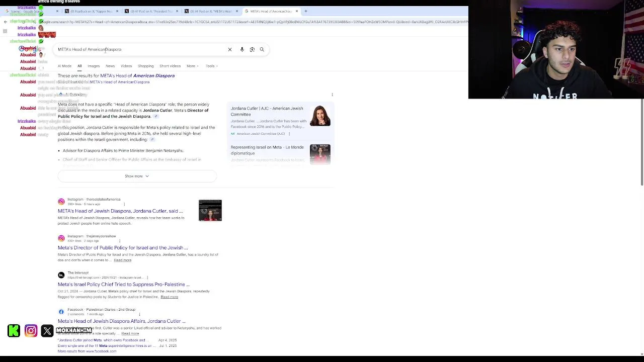Open the More search filters dropdown
Viewport: 644px width, 362px height.
[x=192, y=66]
